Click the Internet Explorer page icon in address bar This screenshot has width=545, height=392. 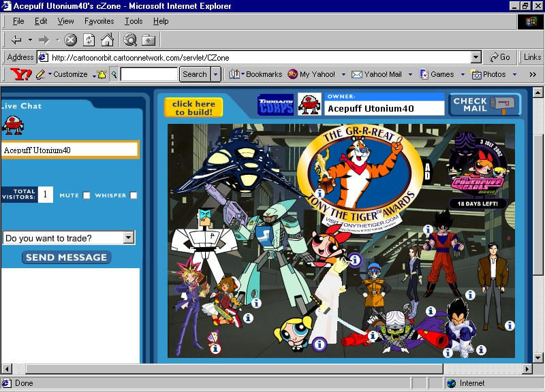coord(43,57)
